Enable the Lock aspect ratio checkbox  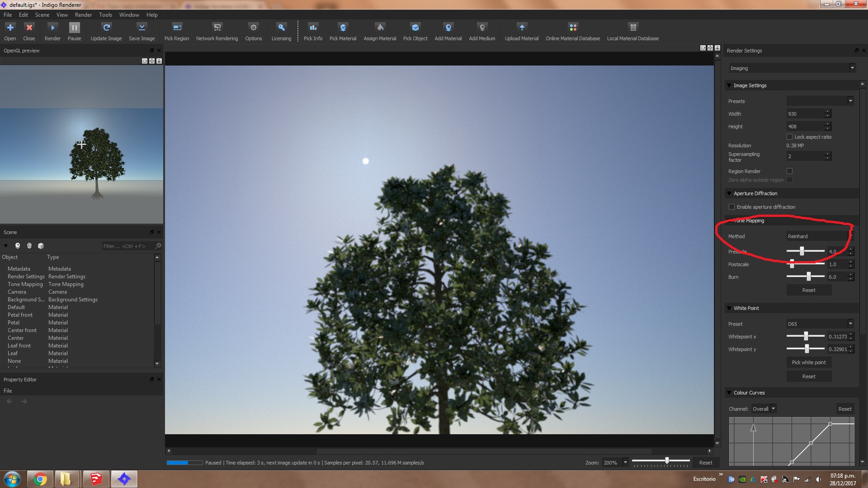click(789, 137)
